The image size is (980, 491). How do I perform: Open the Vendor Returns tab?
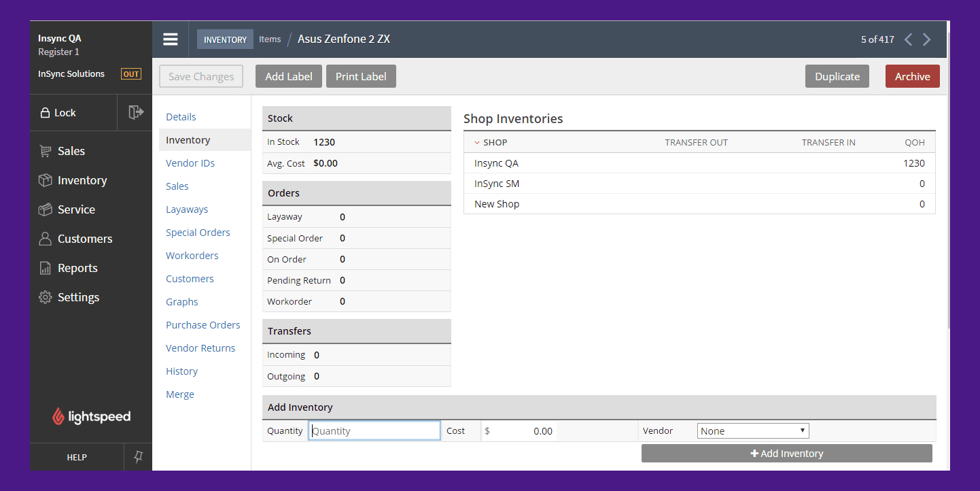point(200,348)
